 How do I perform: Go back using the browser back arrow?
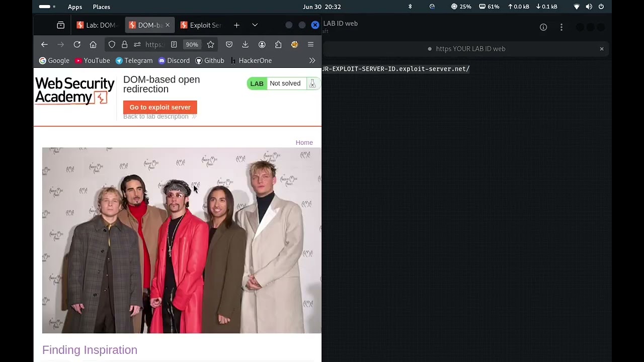coord(44,45)
